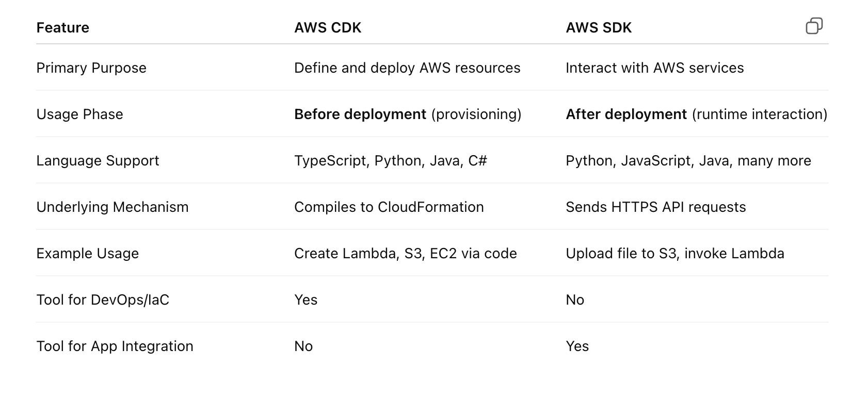Click the bold 'Before deployment' text

360,114
